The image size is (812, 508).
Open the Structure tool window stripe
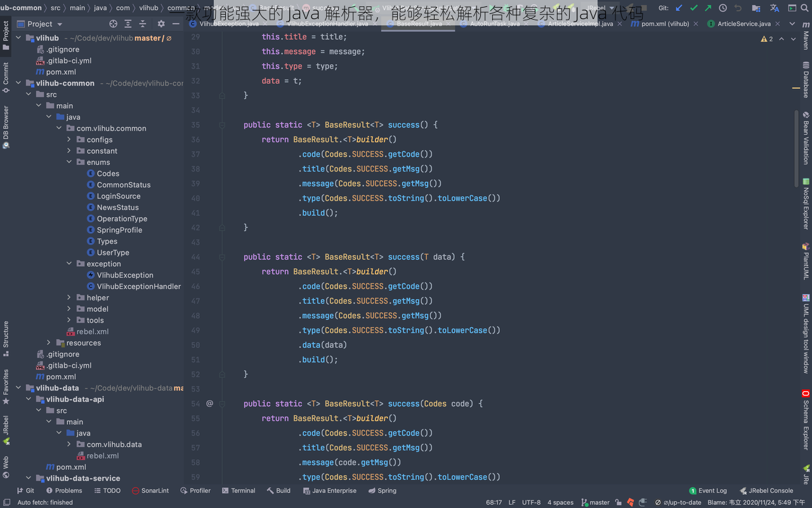pyautogui.click(x=6, y=338)
